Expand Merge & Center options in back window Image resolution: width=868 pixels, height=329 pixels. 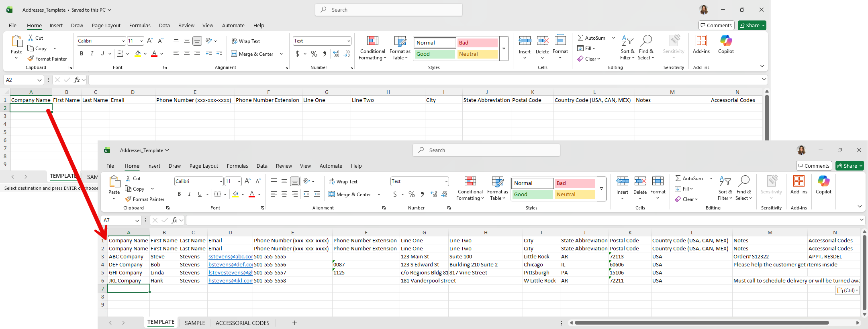click(x=281, y=54)
